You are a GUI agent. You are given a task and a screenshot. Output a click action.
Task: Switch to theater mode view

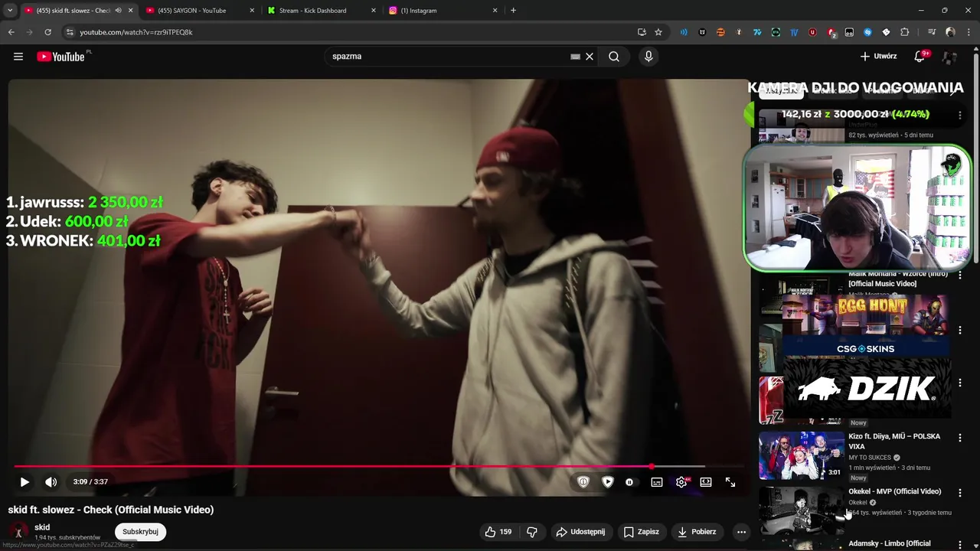(706, 482)
